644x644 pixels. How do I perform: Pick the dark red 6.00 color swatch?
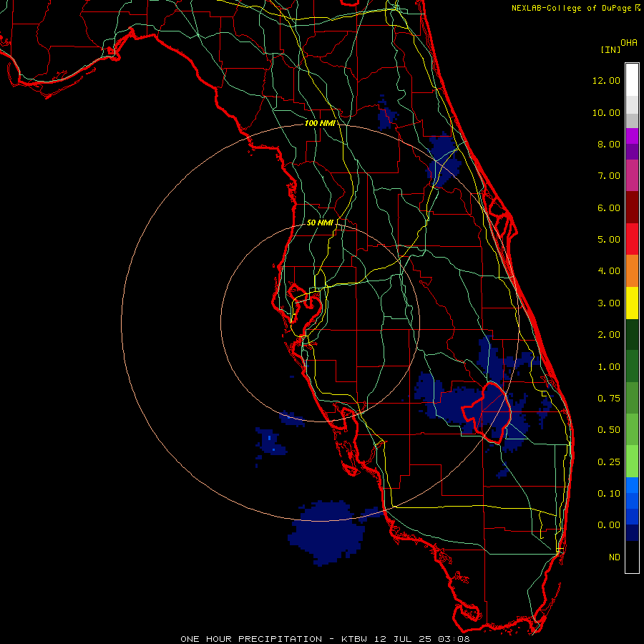[x=632, y=208]
